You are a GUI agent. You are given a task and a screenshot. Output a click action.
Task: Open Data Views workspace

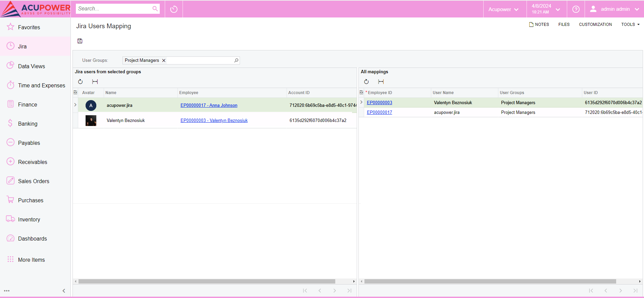point(35,66)
